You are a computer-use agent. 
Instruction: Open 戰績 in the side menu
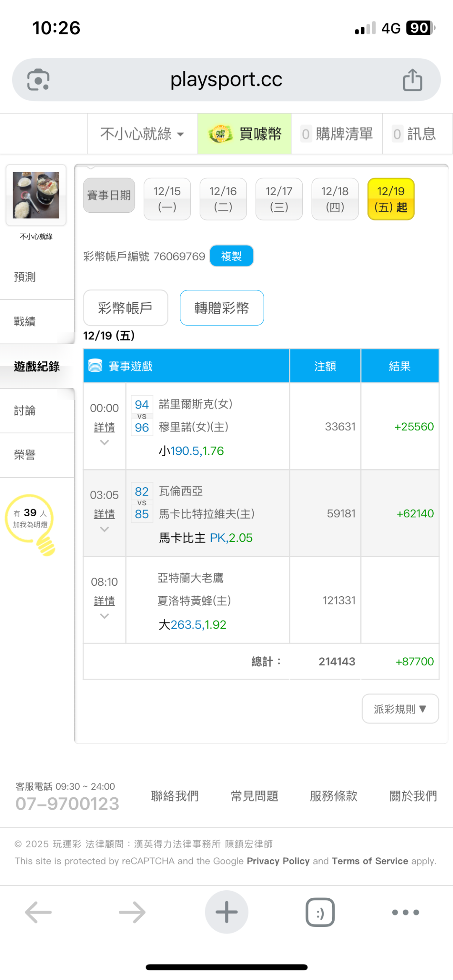(25, 321)
